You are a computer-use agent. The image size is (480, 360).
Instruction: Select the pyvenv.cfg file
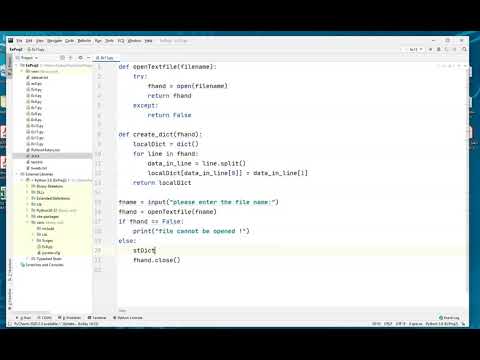[x=49, y=253]
